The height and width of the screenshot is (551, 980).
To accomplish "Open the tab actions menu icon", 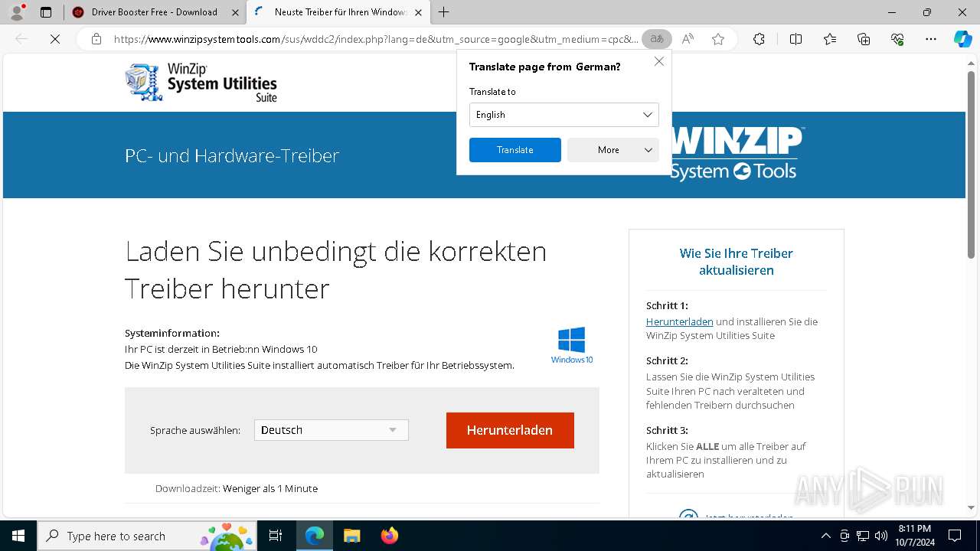I will [46, 12].
